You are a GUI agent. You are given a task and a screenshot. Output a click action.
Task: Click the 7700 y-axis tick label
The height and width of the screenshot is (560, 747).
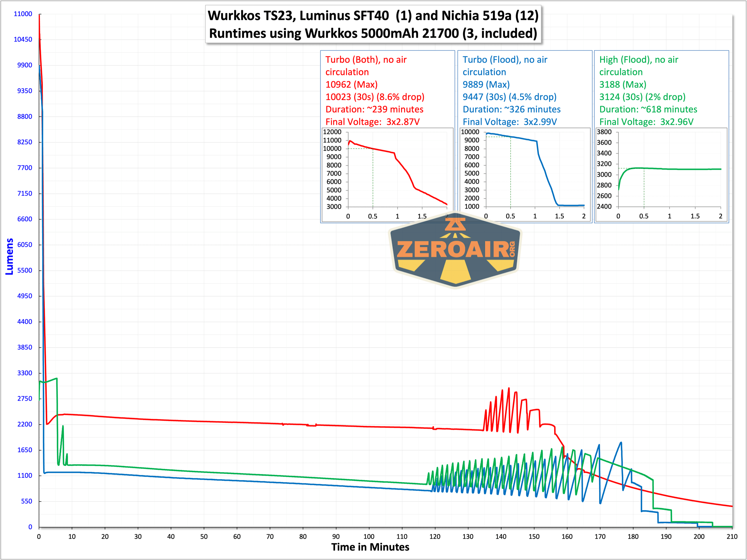(25, 168)
